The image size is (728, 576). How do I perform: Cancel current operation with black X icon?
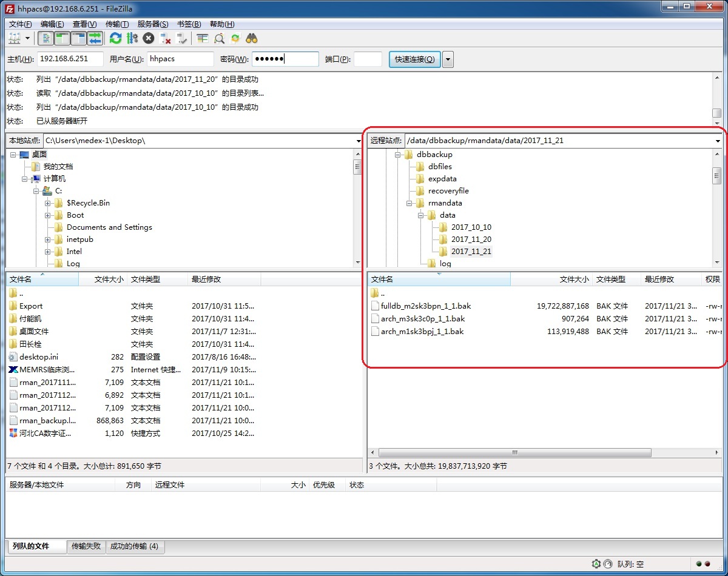(x=149, y=38)
